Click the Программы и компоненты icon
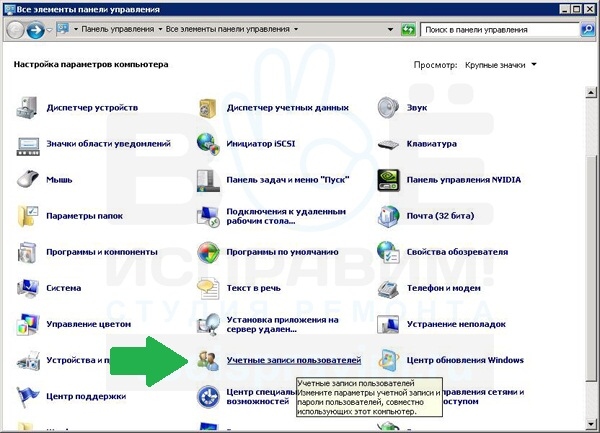This screenshot has height=433, width=600. [27, 252]
